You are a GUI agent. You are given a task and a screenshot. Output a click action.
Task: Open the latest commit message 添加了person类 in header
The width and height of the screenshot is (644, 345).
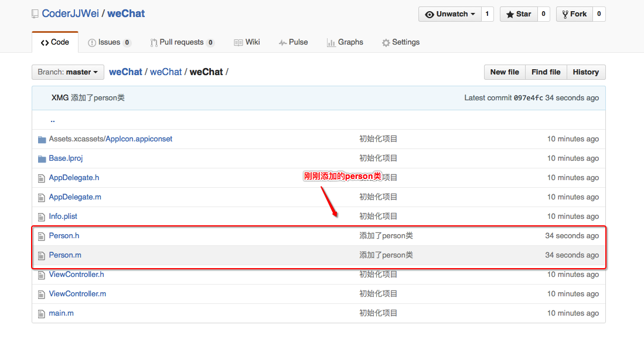coord(98,98)
